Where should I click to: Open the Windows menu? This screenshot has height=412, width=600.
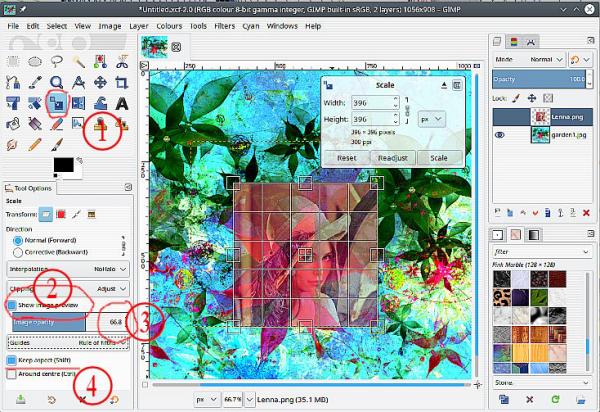[282, 26]
